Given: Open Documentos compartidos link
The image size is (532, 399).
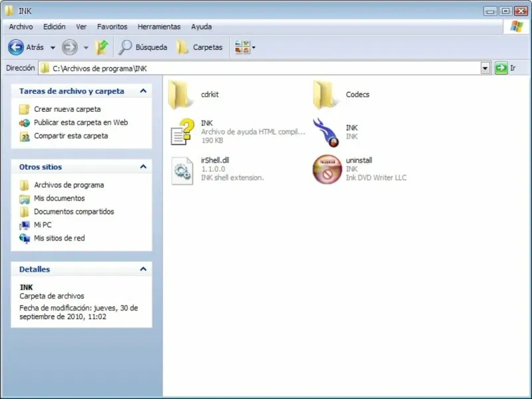Looking at the screenshot, I should (74, 211).
